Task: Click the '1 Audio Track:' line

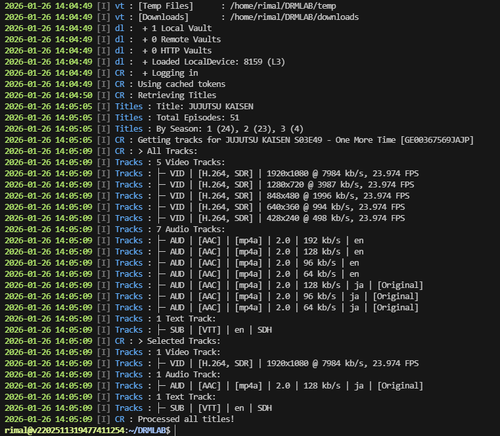Action: 188,374
